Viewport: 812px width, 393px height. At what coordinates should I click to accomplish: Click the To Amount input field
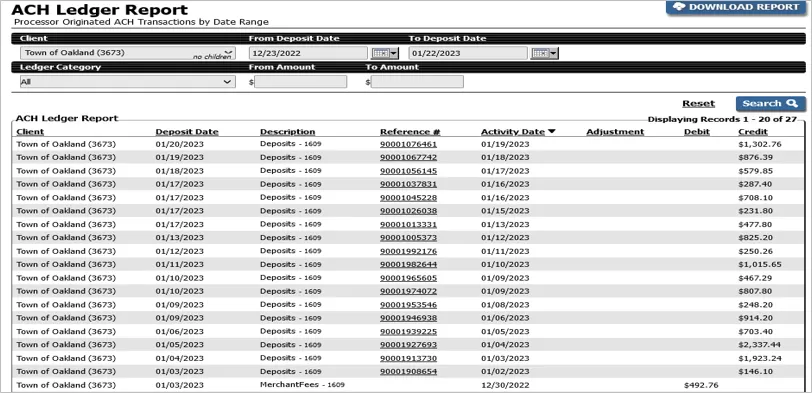click(417, 82)
